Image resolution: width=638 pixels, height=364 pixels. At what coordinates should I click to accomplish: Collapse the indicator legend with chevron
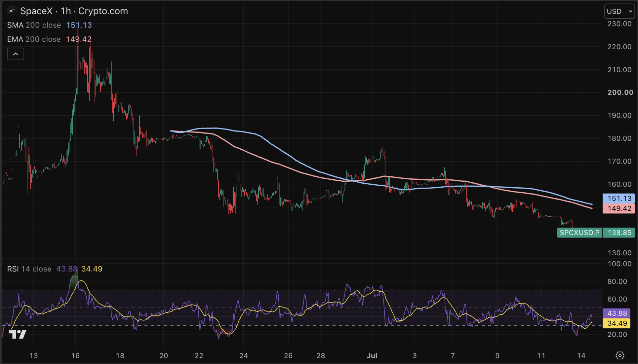pyautogui.click(x=16, y=54)
